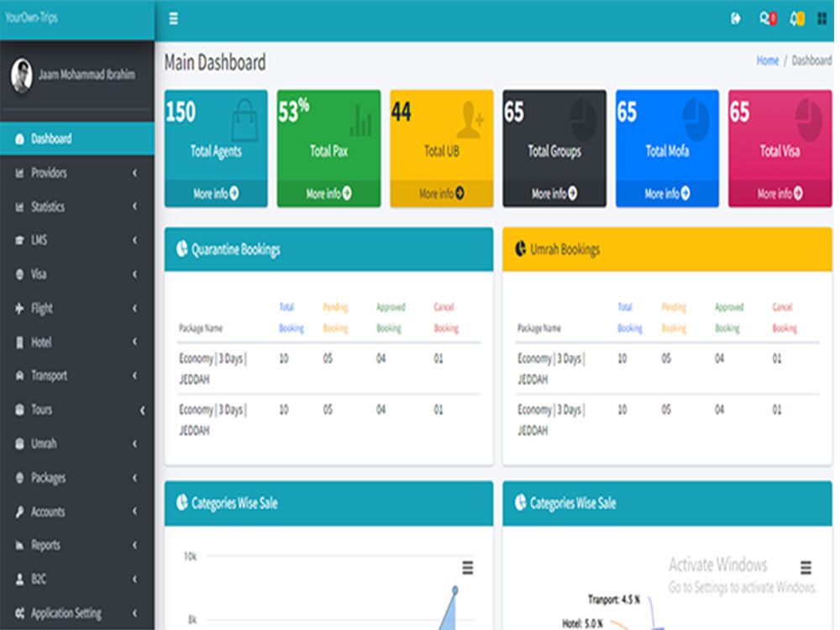
Task: Click pie icon in Quarantine Bookings header
Action: [182, 249]
